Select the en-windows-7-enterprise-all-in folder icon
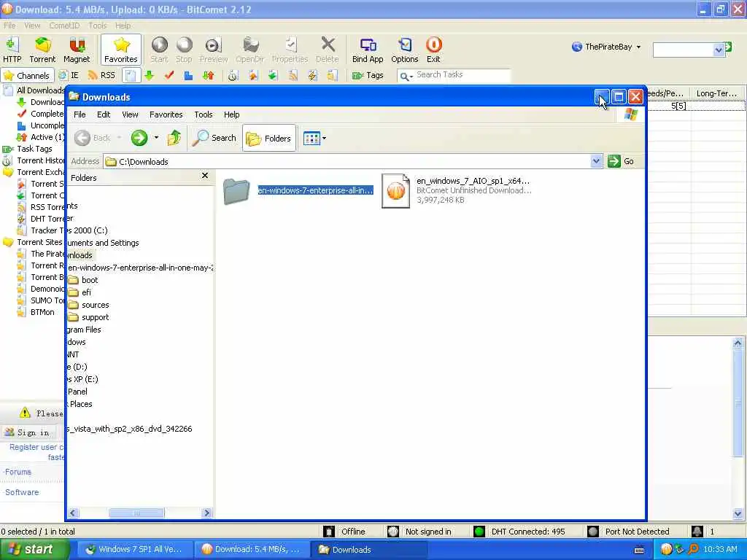Screen dimensions: 747x560 point(236,192)
